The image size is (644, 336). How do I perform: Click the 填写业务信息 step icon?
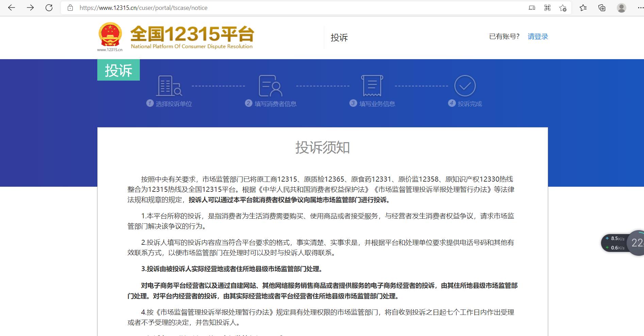pyautogui.click(x=372, y=86)
